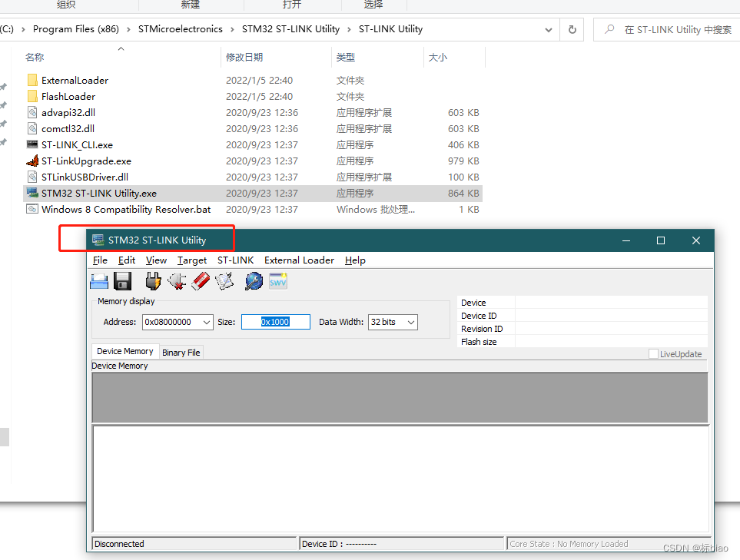Toggle the LiveUpdate checkbox
This screenshot has width=740, height=560.
[x=653, y=354]
